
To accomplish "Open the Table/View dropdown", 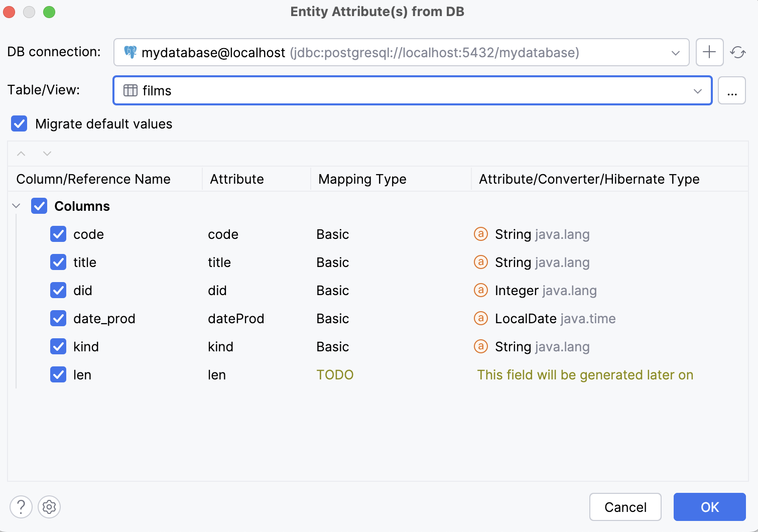I will [x=697, y=91].
